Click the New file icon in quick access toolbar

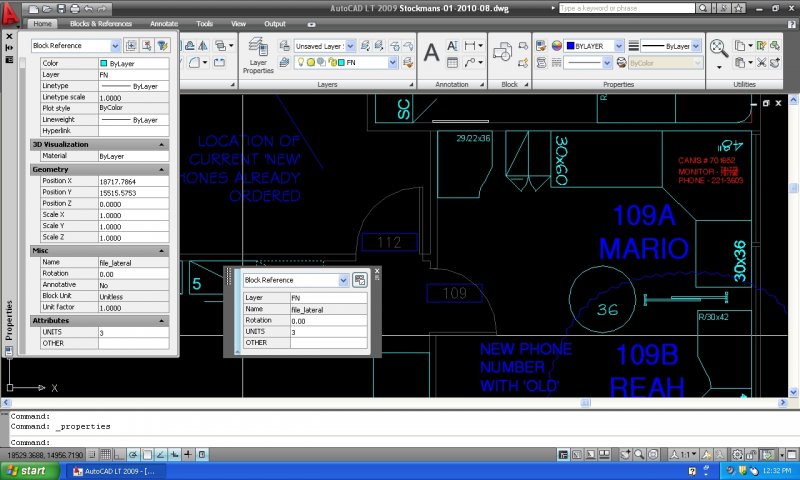[x=34, y=9]
